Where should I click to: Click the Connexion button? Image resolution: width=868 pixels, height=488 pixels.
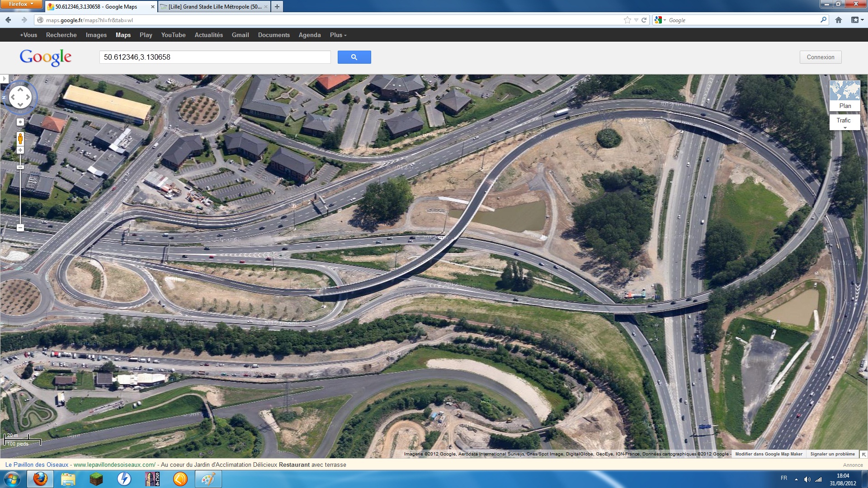tap(820, 57)
